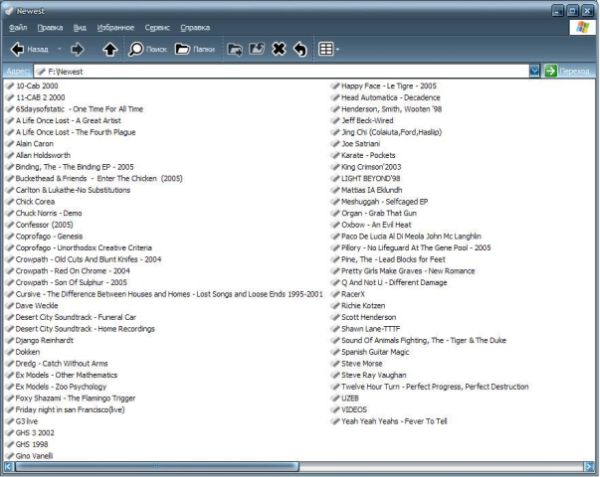600x477 pixels.
Task: Select the Steve Morse folder icon
Action: pos(336,363)
